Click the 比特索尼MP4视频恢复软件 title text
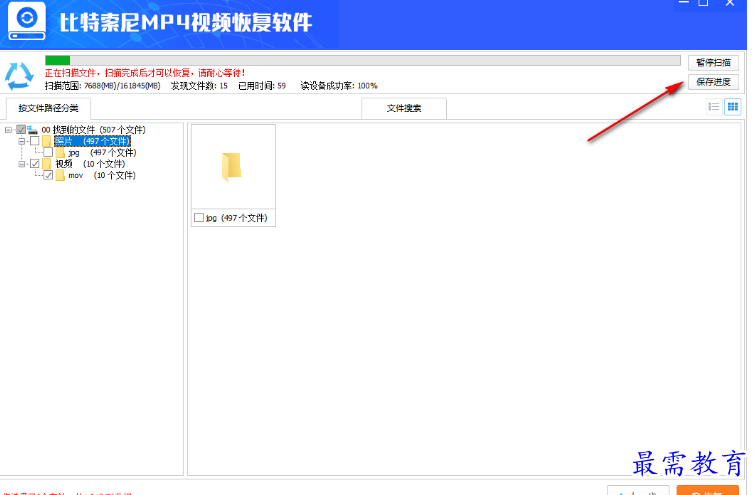Screen dimensions: 754x495 (x=186, y=22)
